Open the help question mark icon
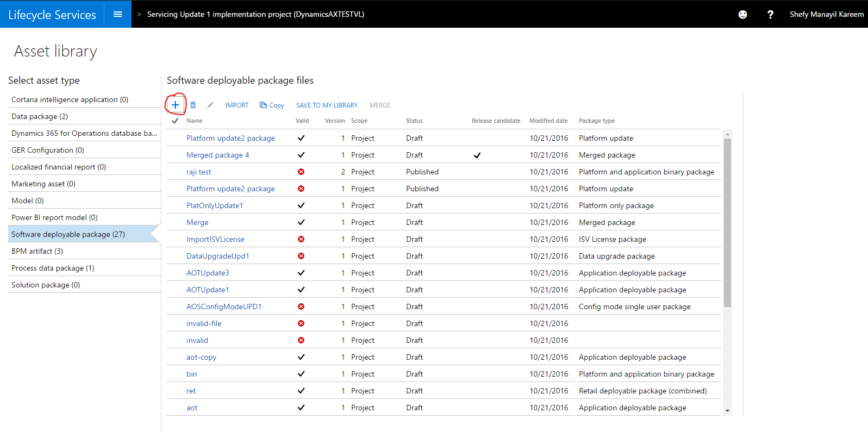 tap(770, 15)
